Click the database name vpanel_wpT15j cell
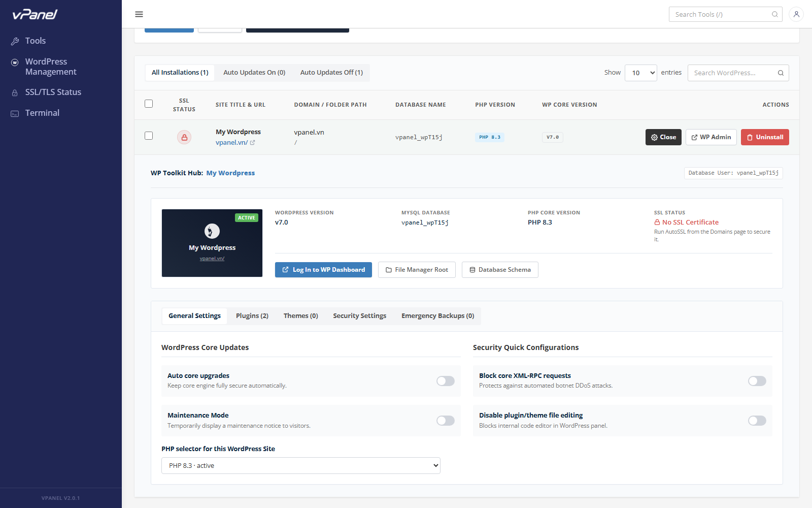This screenshot has height=508, width=812. click(x=419, y=137)
